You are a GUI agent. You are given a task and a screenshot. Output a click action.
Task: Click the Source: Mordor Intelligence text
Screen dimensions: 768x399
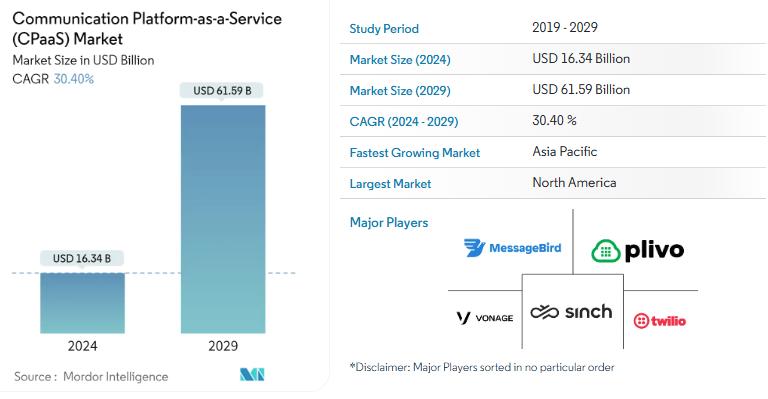pyautogui.click(x=91, y=376)
